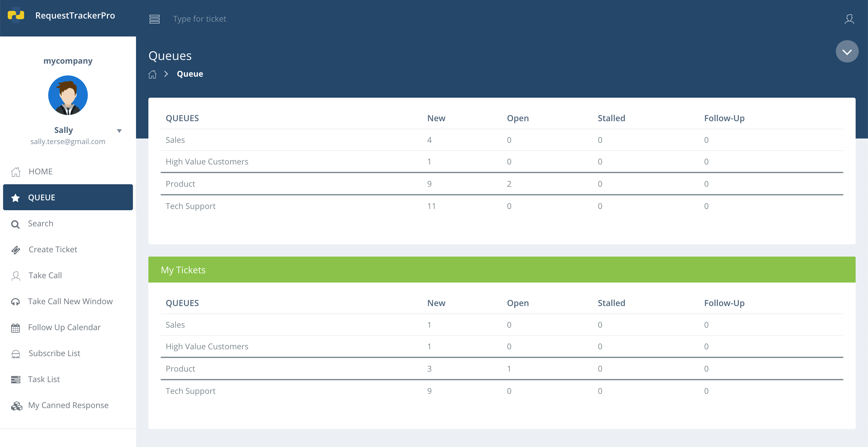The image size is (868, 447).
Task: Open Product in My Tickets table
Action: click(180, 369)
